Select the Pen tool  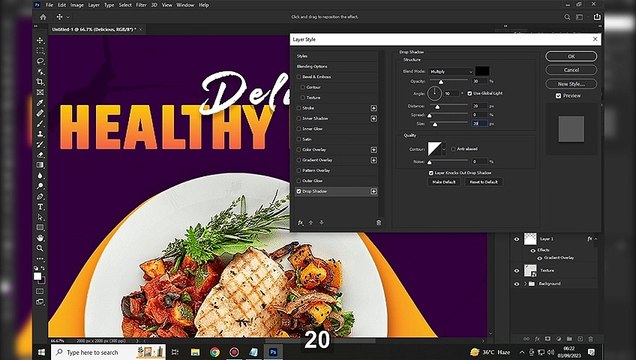[x=40, y=197]
